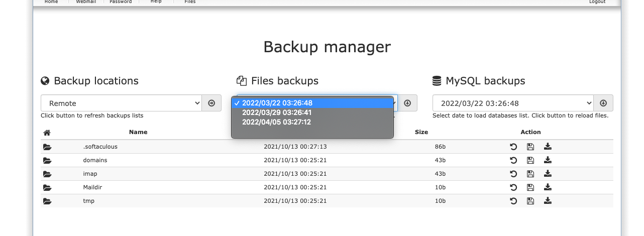Download the tmp folder backup
Viewport: 644px width, 236px height.
[x=548, y=201]
